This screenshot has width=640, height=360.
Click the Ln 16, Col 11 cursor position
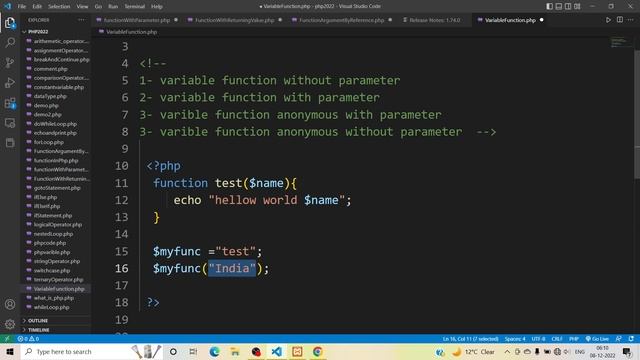[x=470, y=339]
